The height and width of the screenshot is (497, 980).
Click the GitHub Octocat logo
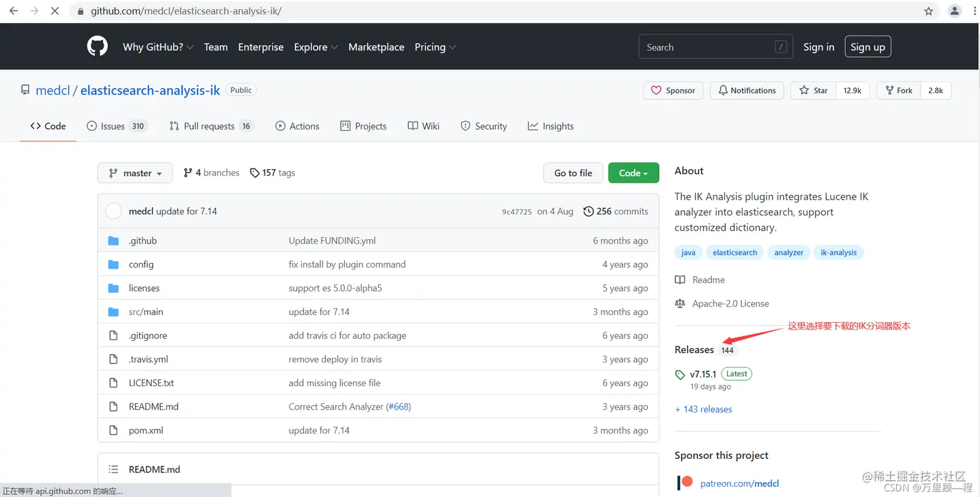click(97, 47)
